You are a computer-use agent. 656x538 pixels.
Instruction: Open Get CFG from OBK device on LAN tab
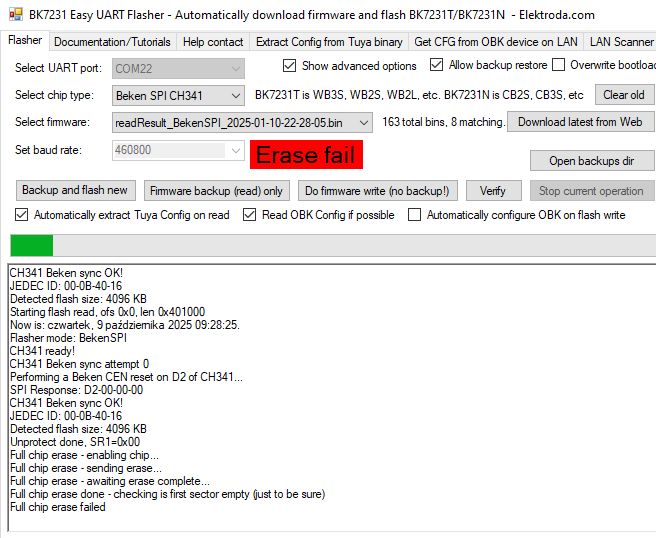pos(496,42)
